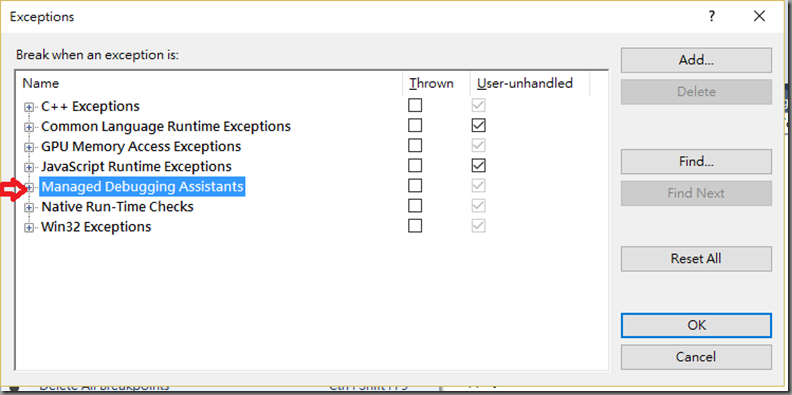Dismiss dialog with Cancel button
The image size is (792, 395).
point(696,357)
